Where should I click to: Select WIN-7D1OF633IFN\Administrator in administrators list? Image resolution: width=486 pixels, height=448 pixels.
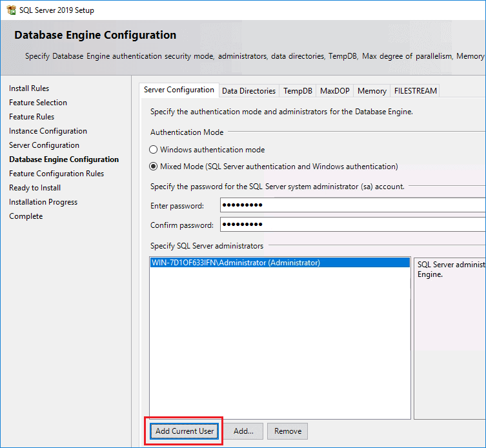[280, 263]
